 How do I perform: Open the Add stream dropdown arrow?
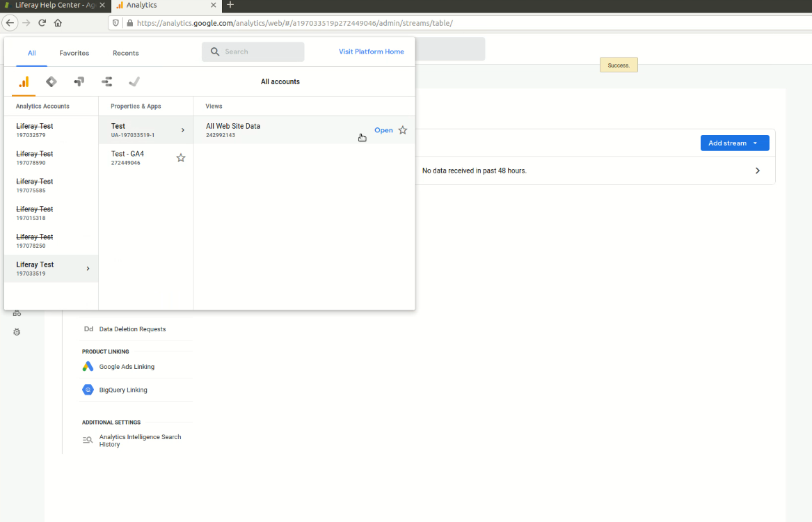[755, 143]
